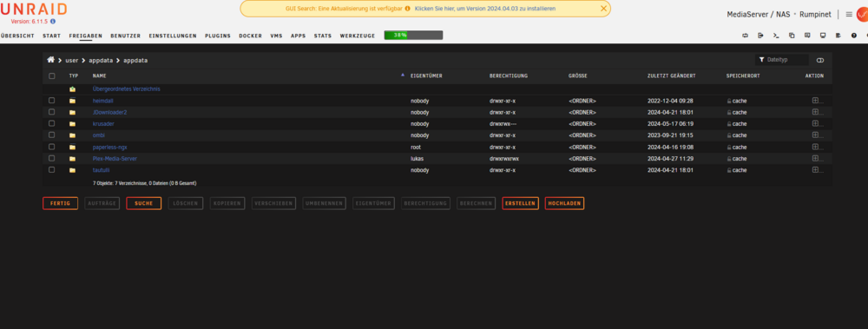Sort by the Name column arrow

click(x=403, y=75)
